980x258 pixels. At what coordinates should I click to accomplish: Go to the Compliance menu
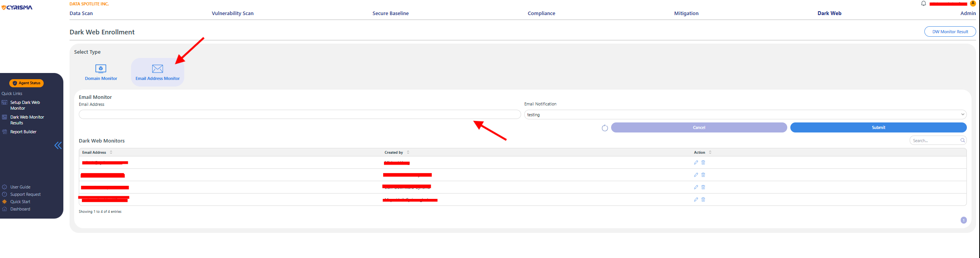[541, 13]
